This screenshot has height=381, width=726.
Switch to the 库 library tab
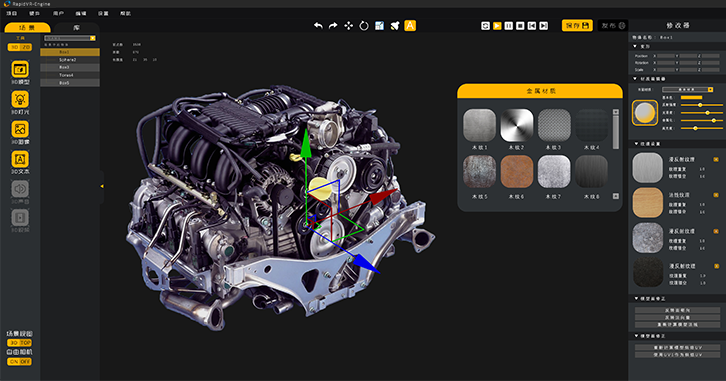click(x=76, y=28)
